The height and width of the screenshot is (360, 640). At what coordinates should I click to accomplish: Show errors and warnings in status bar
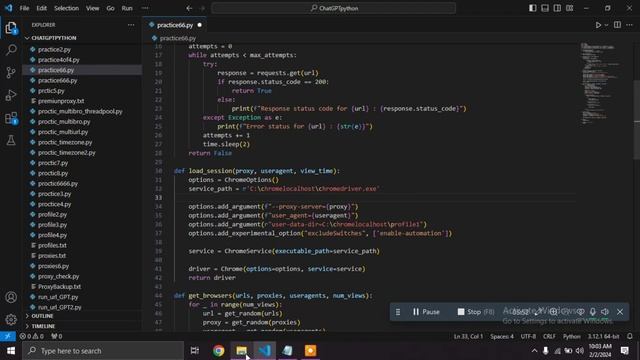[31, 336]
